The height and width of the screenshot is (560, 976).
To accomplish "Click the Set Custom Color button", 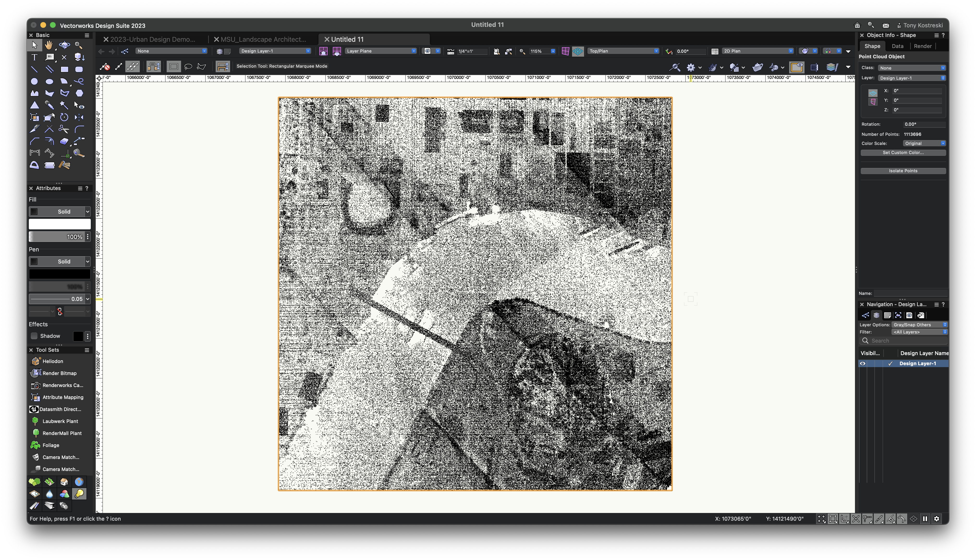I will click(903, 153).
